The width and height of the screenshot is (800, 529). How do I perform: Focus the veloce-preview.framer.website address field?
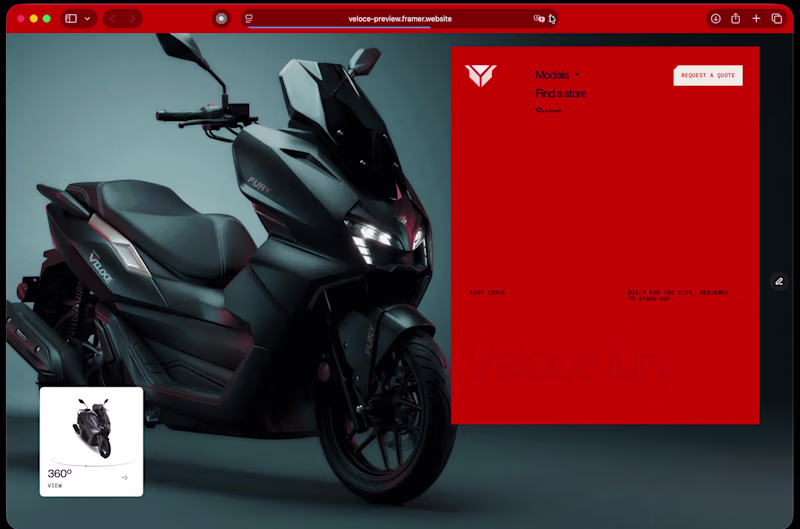pyautogui.click(x=399, y=19)
